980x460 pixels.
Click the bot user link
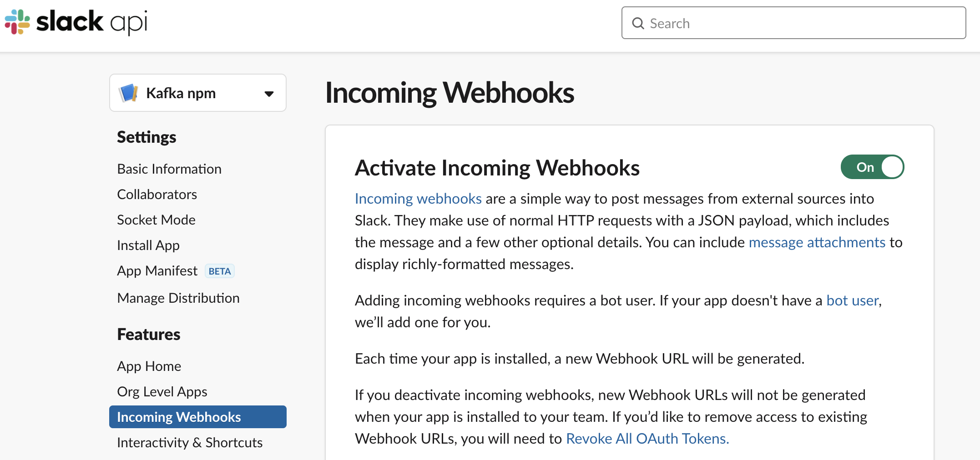(853, 300)
